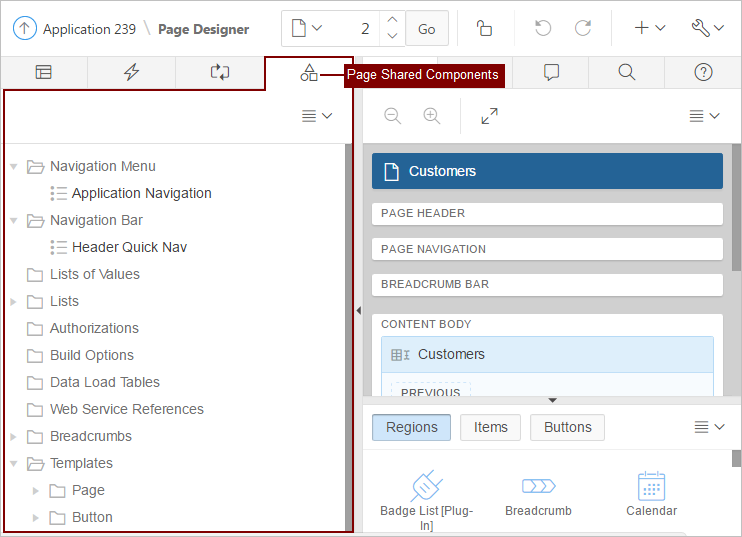Expand the Breadcrumbs tree node

(14, 437)
